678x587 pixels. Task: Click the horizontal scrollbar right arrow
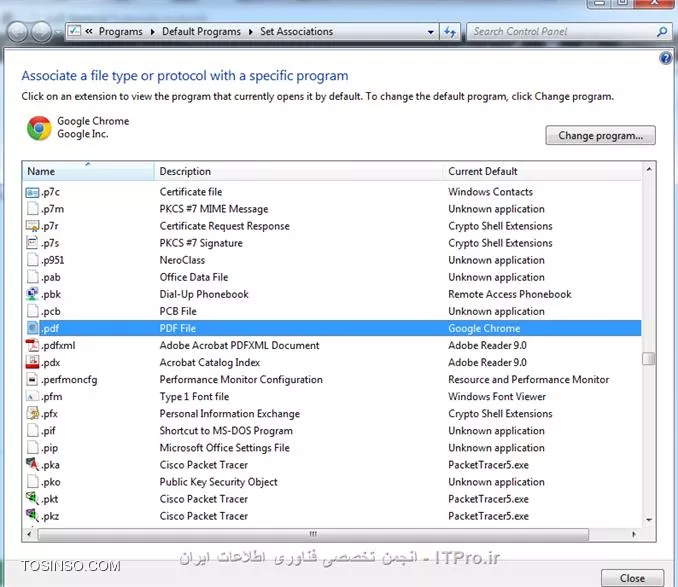click(634, 534)
